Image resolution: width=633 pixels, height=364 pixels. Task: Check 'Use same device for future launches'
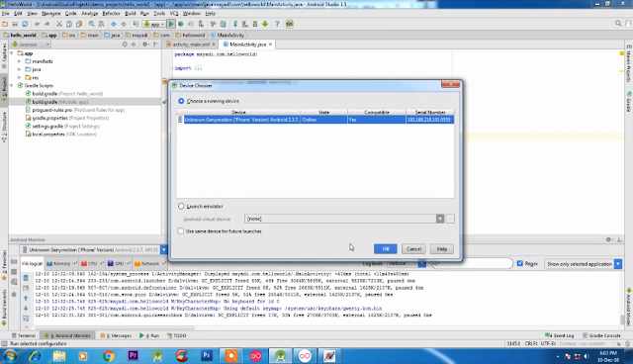coord(181,231)
